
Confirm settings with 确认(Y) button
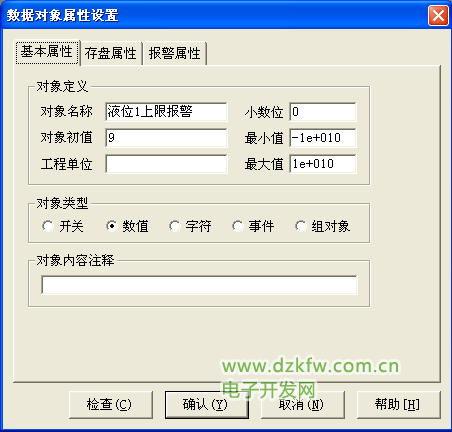(207, 405)
